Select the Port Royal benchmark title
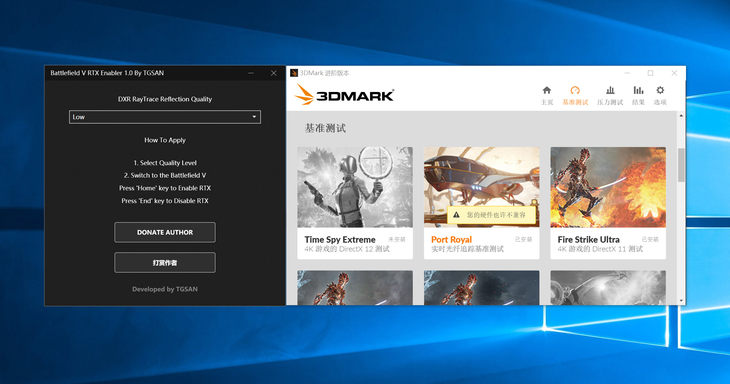This screenshot has width=730, height=384. pos(451,239)
